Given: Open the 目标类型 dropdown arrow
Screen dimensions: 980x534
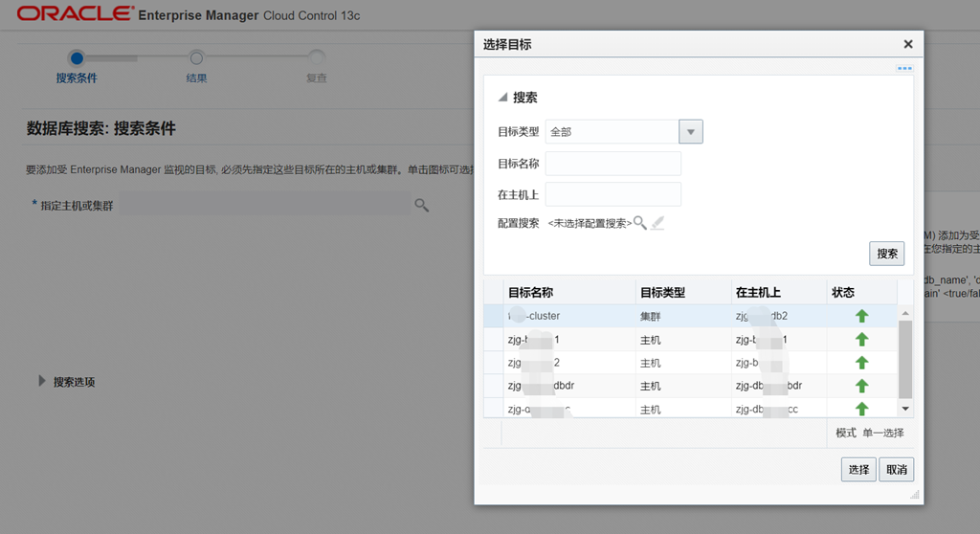Looking at the screenshot, I should tap(691, 132).
